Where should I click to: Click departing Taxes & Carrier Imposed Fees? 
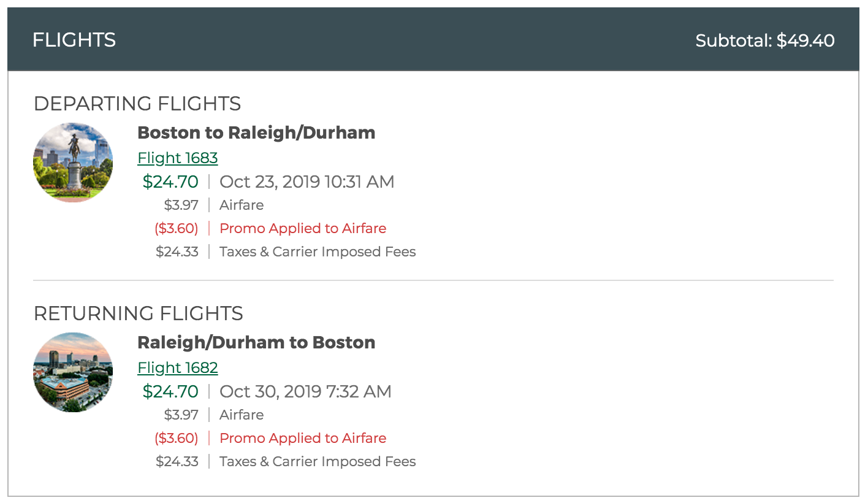318,252
